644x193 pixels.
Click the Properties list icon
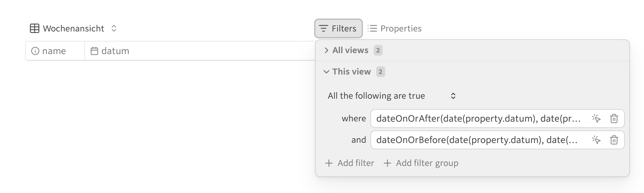(372, 28)
